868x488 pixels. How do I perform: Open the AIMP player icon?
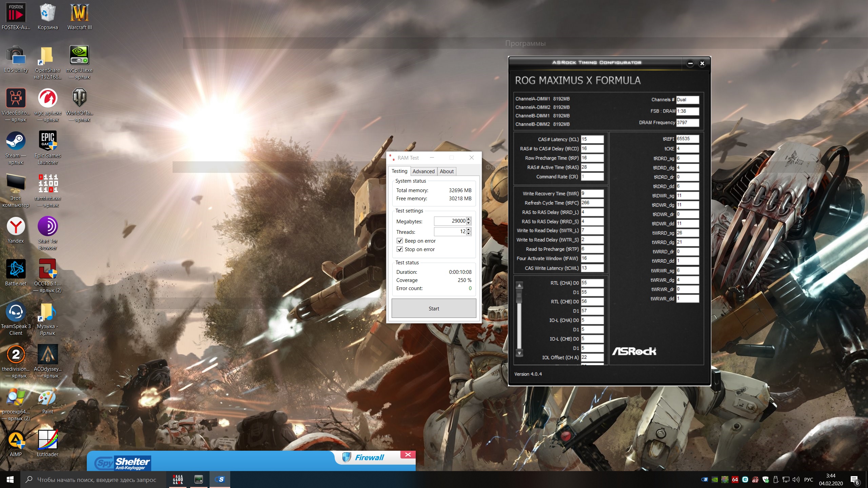pyautogui.click(x=16, y=440)
